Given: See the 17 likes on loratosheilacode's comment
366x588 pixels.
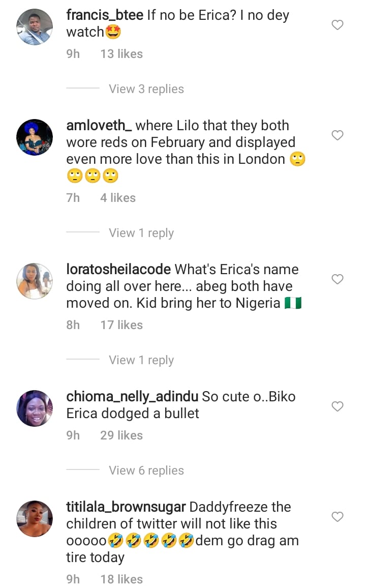Looking at the screenshot, I should point(121,325).
